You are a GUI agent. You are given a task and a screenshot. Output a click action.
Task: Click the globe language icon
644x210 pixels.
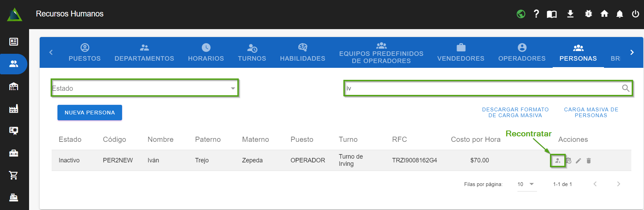521,14
